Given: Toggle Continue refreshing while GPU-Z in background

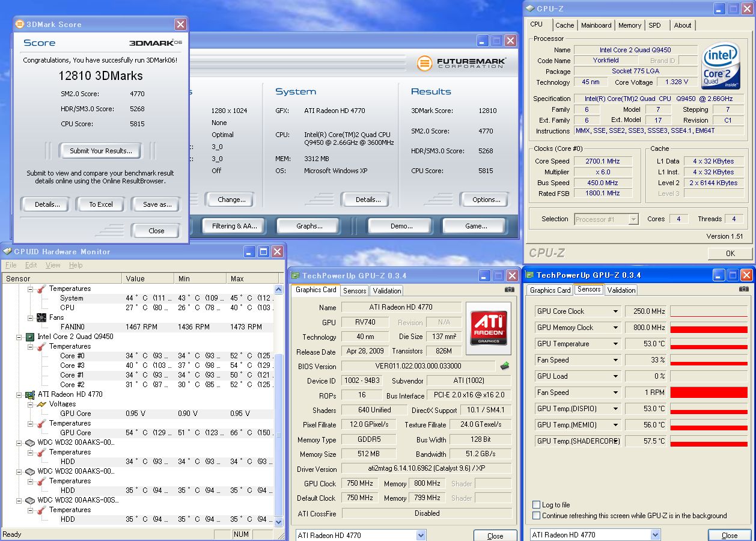Looking at the screenshot, I should point(536,516).
